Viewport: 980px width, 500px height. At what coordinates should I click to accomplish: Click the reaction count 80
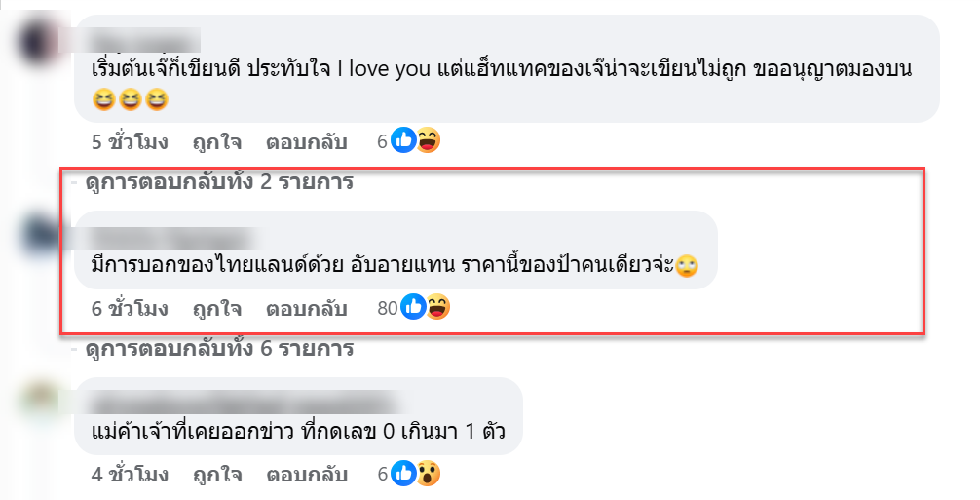point(387,309)
